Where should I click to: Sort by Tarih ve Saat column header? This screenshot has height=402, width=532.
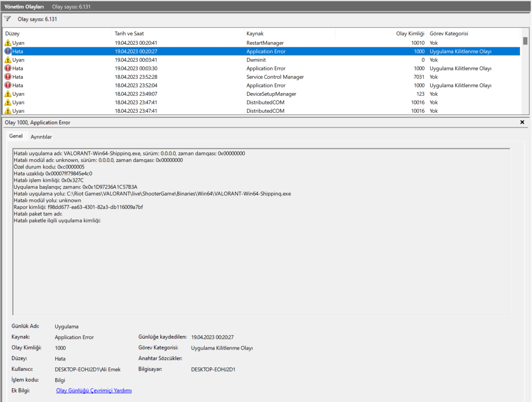pyautogui.click(x=177, y=33)
